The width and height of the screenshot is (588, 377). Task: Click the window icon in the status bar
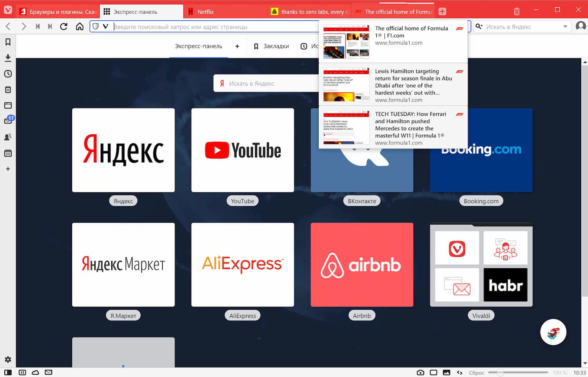[x=434, y=372]
